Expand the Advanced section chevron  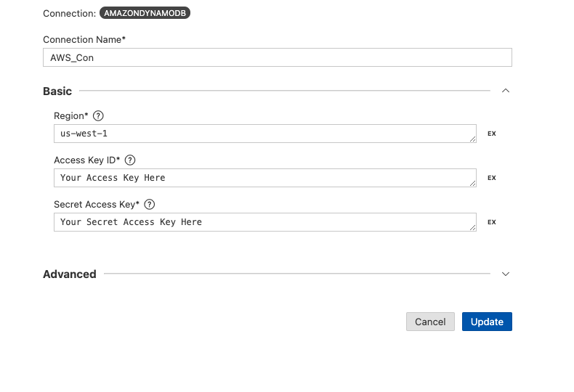click(x=506, y=274)
